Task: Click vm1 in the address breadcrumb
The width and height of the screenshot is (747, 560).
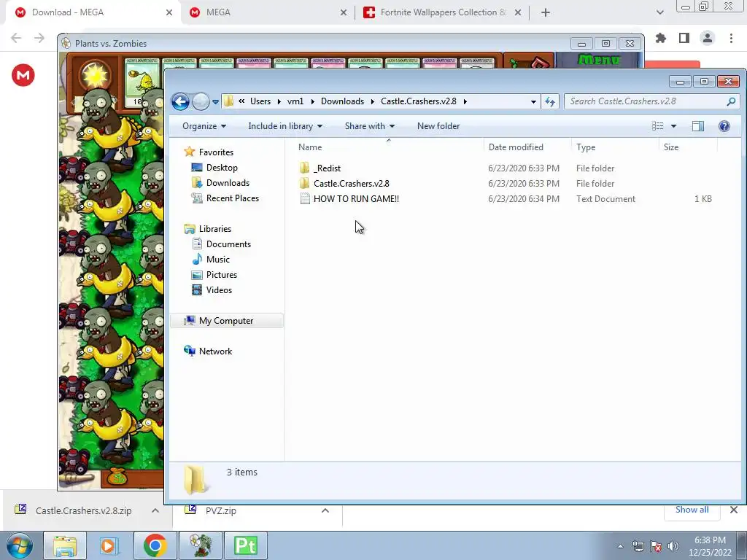Action: tap(295, 101)
